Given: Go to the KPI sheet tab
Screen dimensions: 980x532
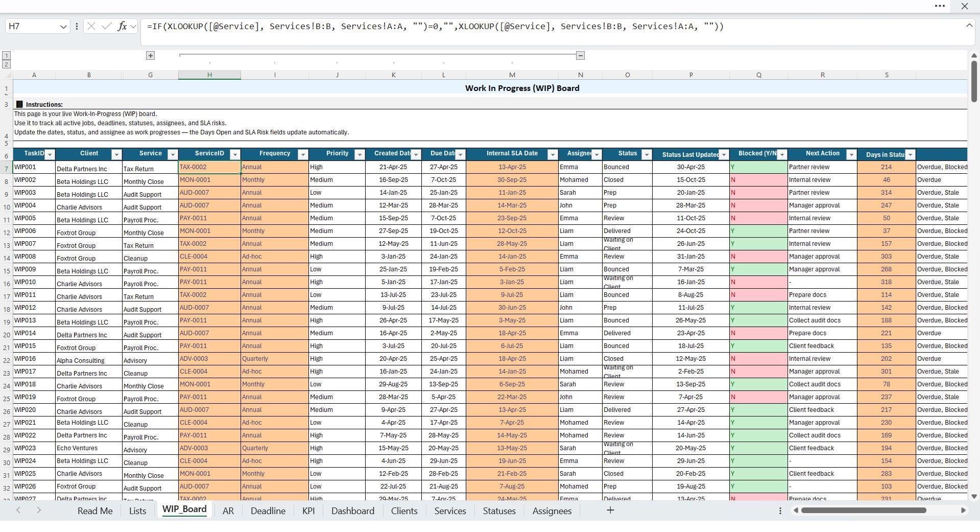Looking at the screenshot, I should point(308,511).
